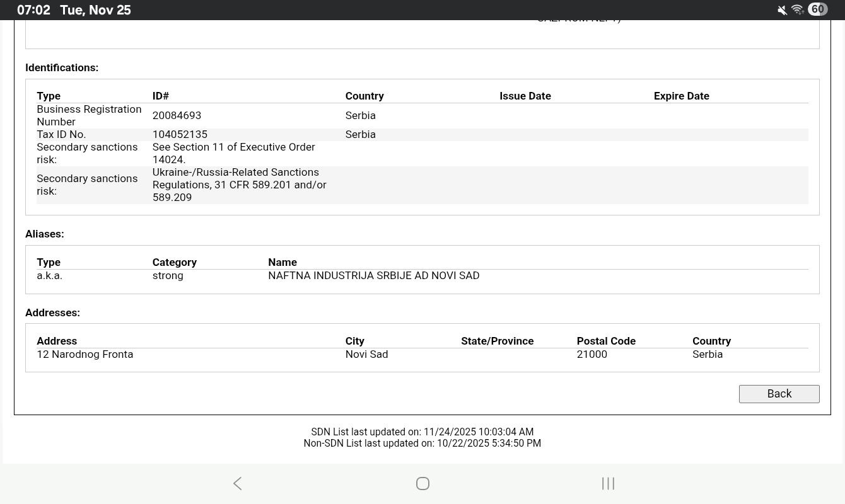The width and height of the screenshot is (845, 504).
Task: Click the address 12 Narodnog Fronta
Action: (x=85, y=354)
